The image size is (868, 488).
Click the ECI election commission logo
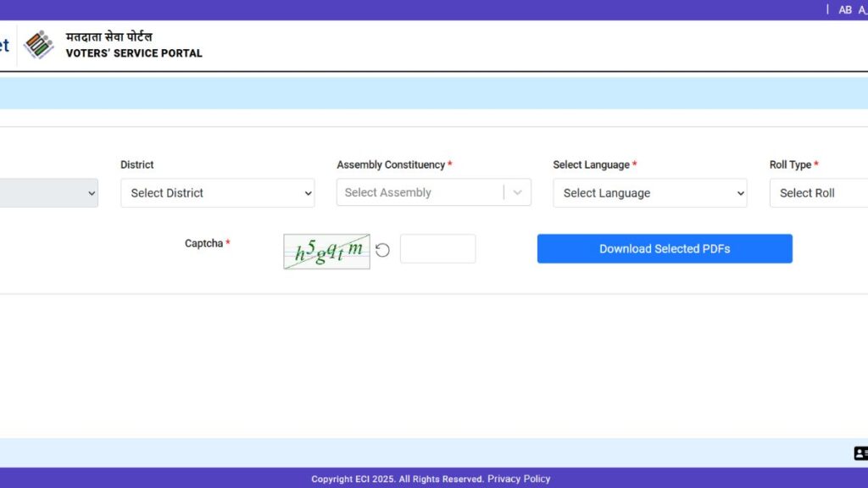coord(39,45)
